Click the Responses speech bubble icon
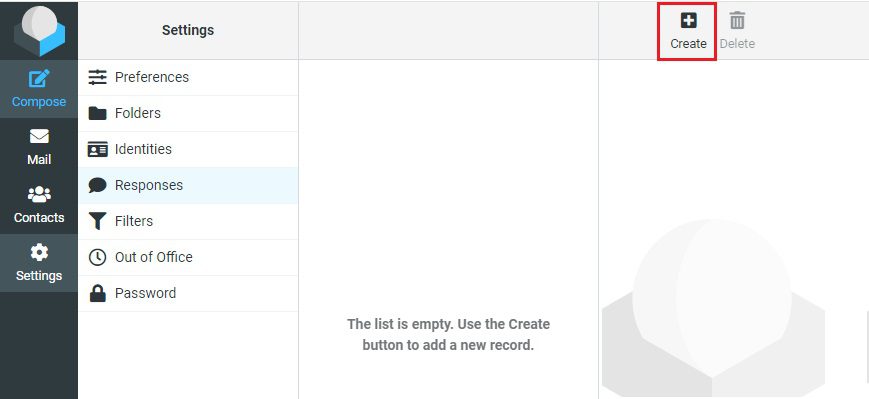Image resolution: width=869 pixels, height=399 pixels. coord(98,185)
